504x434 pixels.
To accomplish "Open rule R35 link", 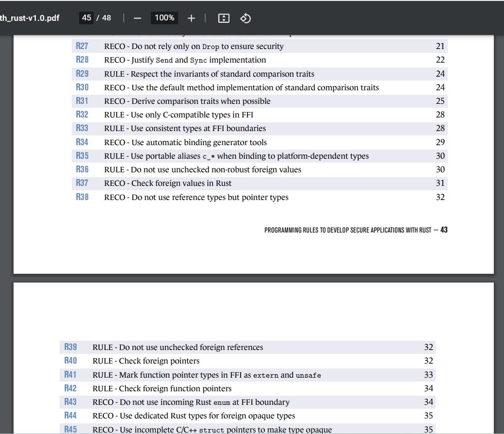I will pos(82,156).
